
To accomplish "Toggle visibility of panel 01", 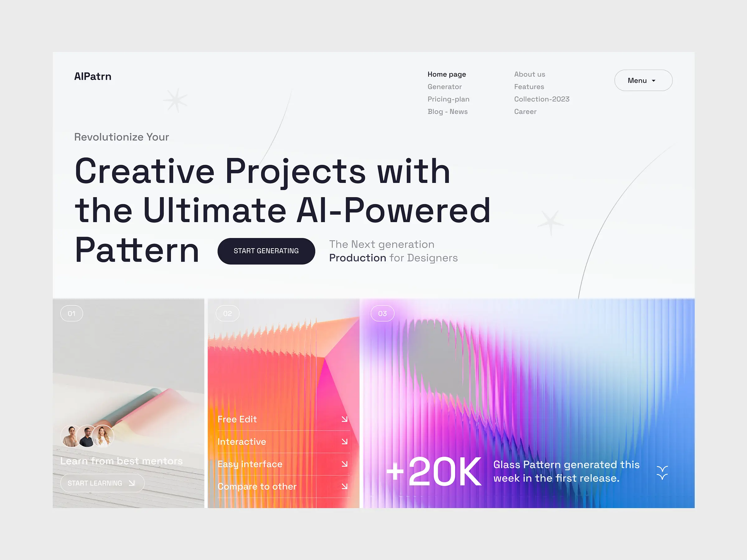I will coord(71,313).
